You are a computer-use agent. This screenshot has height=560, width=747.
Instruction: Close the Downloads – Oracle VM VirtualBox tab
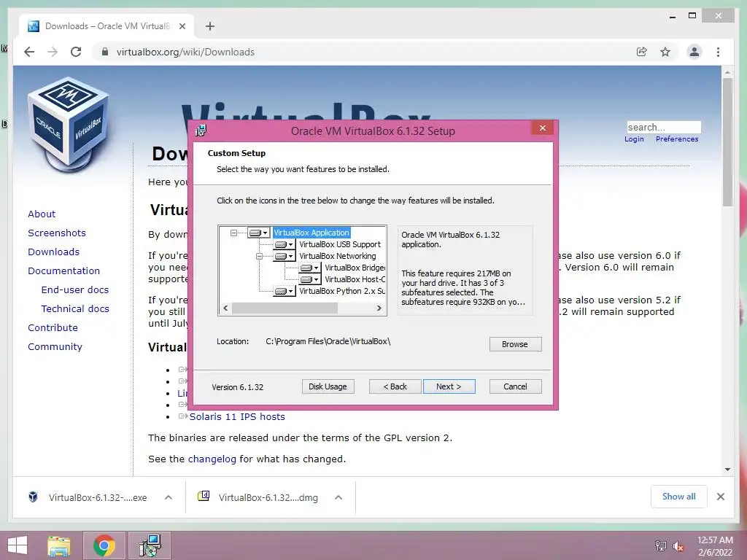182,26
